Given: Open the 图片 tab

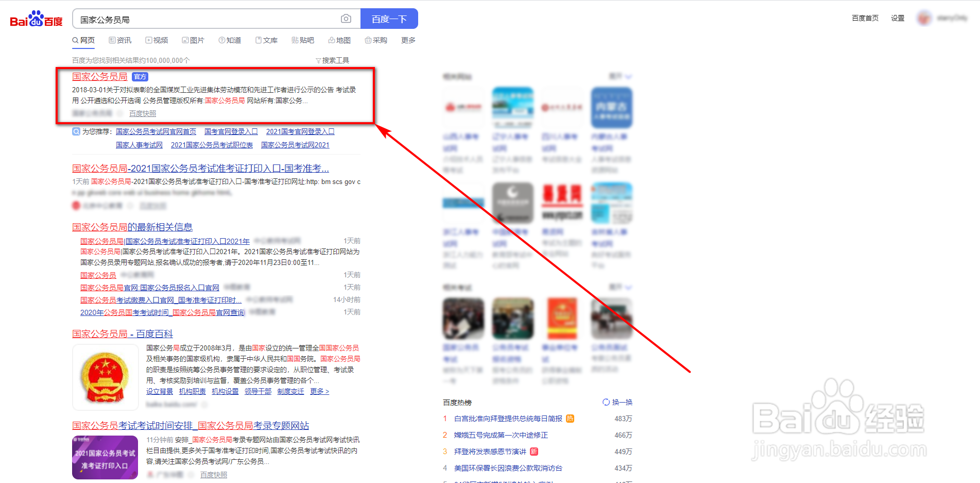Looking at the screenshot, I should 193,40.
